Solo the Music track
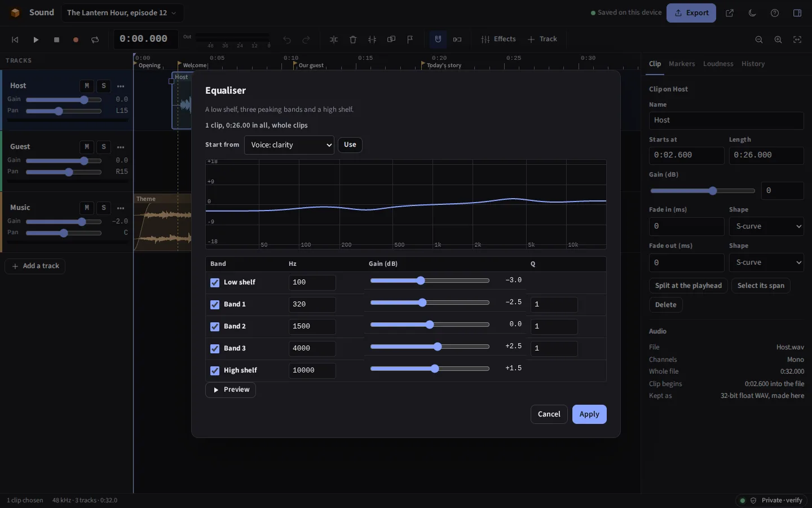 [104, 208]
